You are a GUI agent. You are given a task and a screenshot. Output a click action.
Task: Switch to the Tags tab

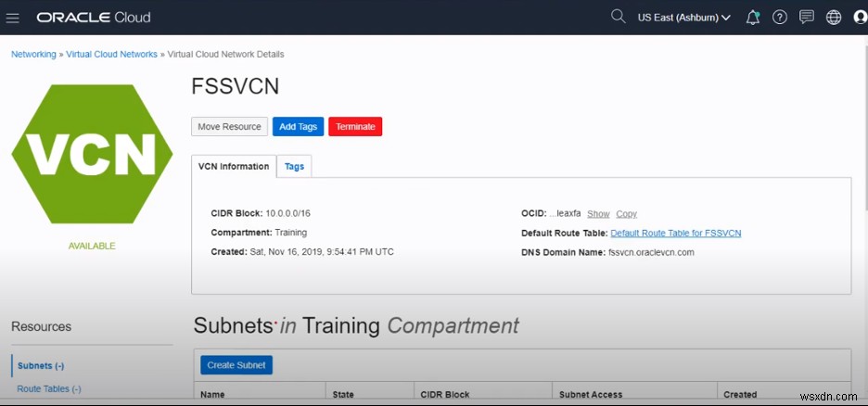click(295, 167)
